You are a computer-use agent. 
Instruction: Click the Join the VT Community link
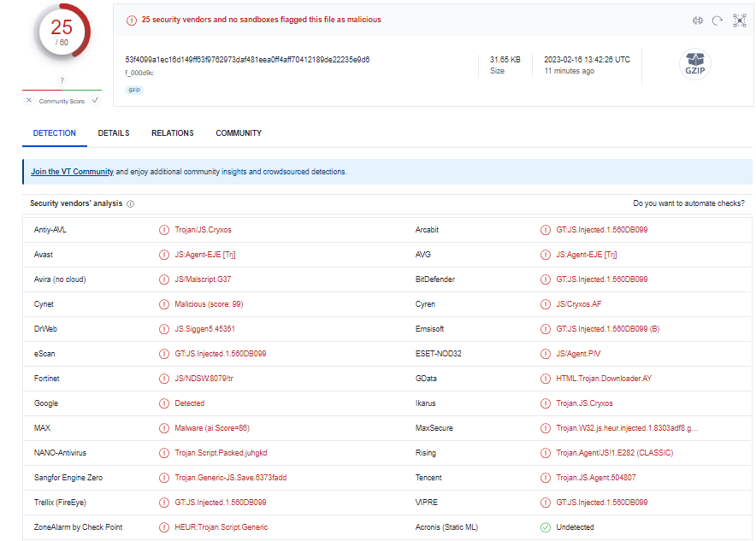coord(72,172)
